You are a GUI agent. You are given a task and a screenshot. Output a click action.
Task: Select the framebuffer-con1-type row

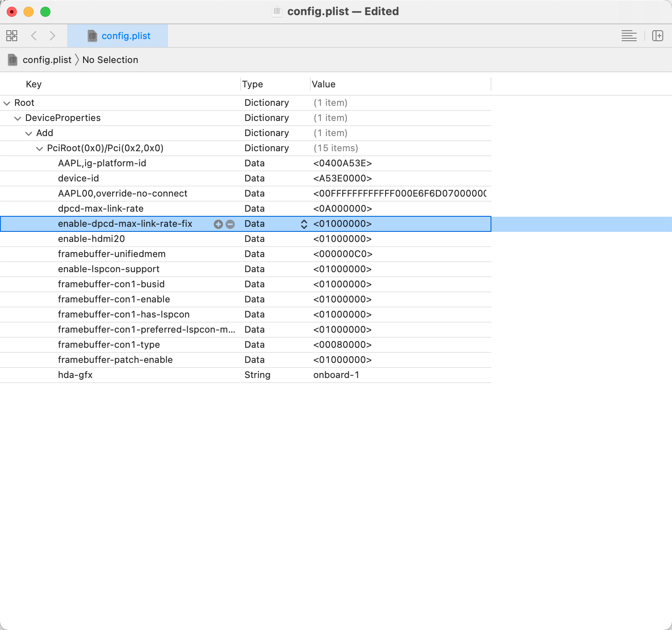126,344
